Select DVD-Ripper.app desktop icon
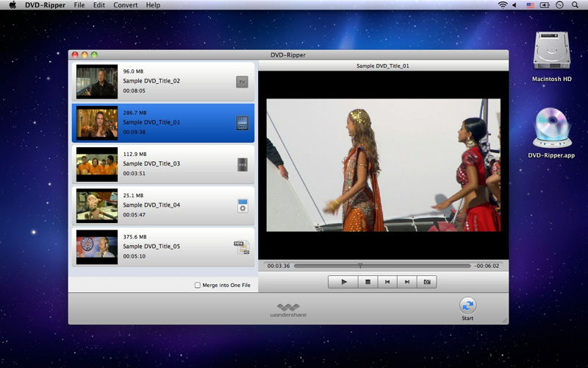588x368 pixels. tap(552, 127)
